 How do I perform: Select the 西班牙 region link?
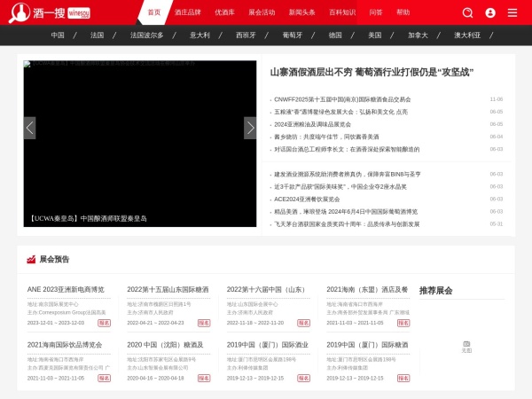tap(246, 35)
